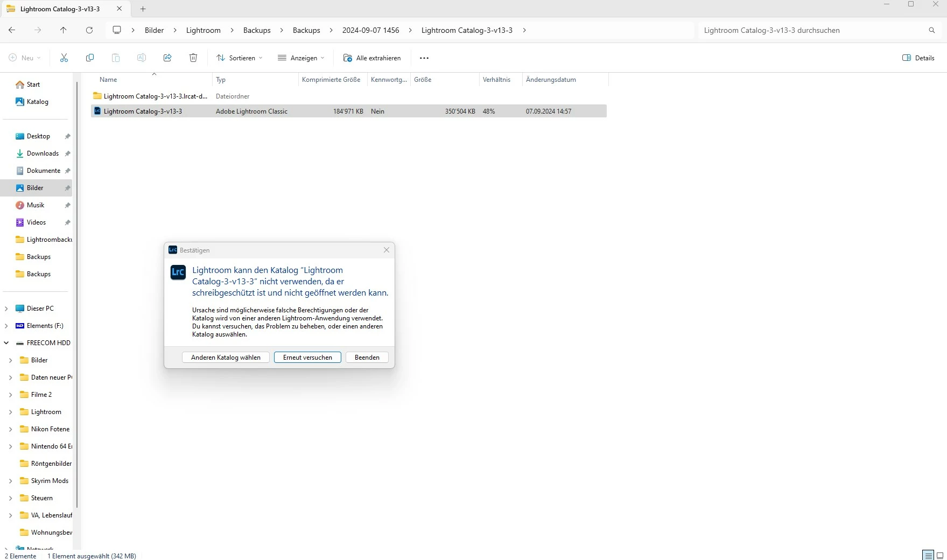
Task: Open Videos in quick access
Action: pyautogui.click(x=36, y=222)
